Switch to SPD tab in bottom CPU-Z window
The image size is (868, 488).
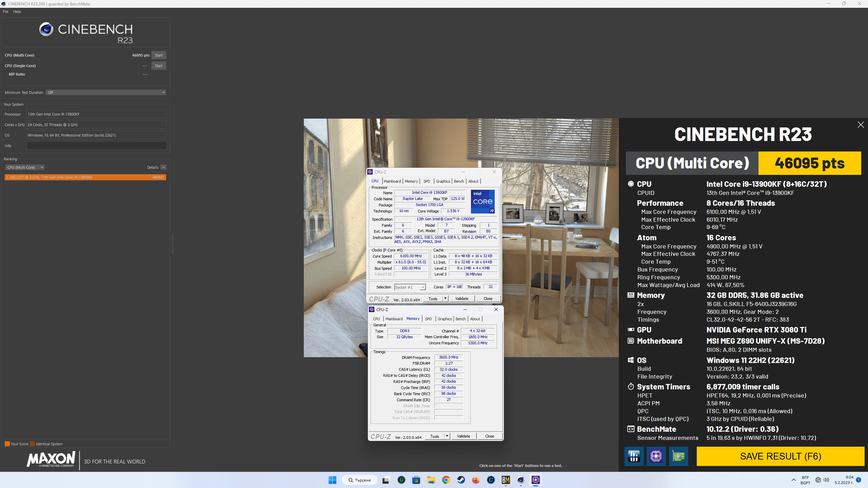429,319
